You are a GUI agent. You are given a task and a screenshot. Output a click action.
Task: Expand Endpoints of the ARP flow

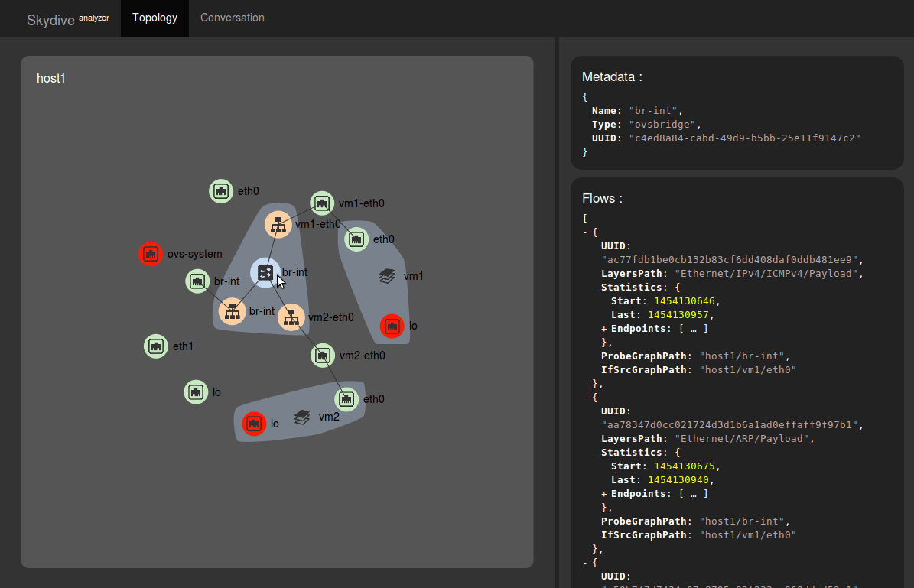tap(604, 494)
